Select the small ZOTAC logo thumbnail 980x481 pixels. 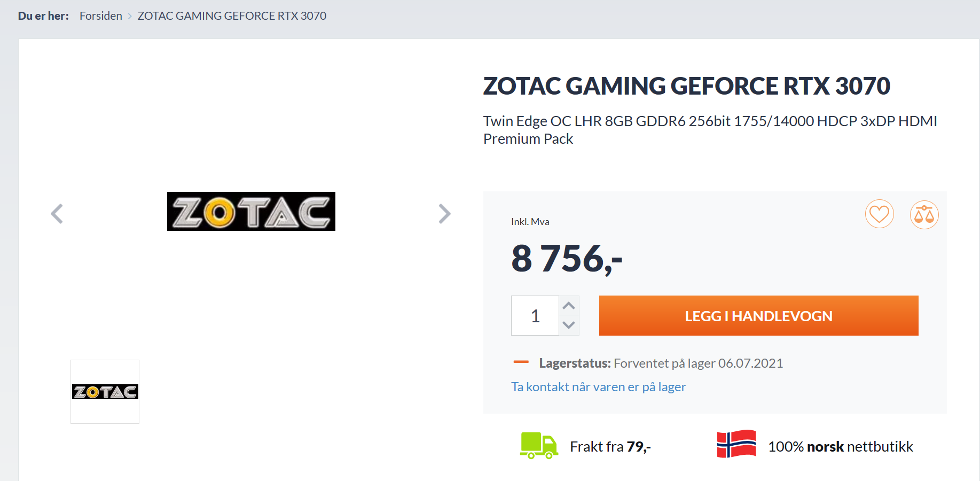point(105,392)
